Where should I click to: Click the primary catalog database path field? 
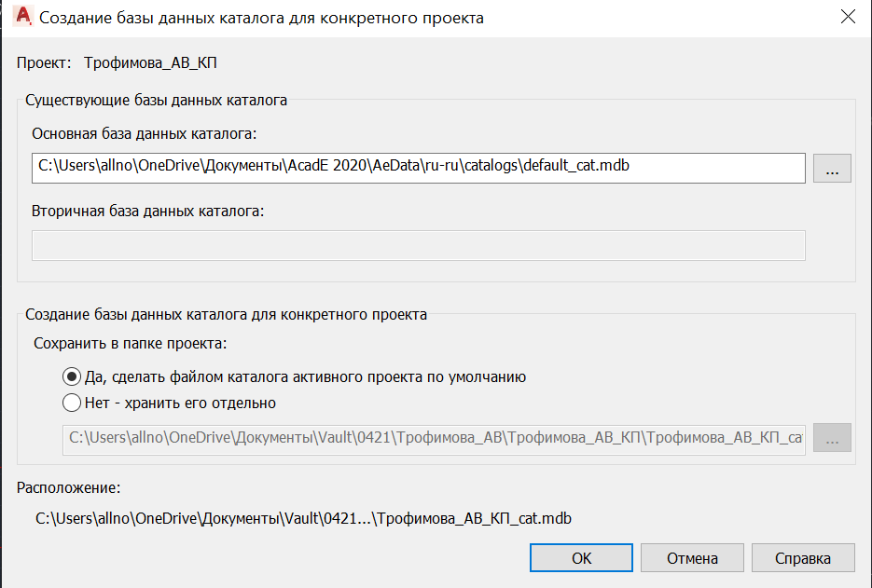click(418, 168)
